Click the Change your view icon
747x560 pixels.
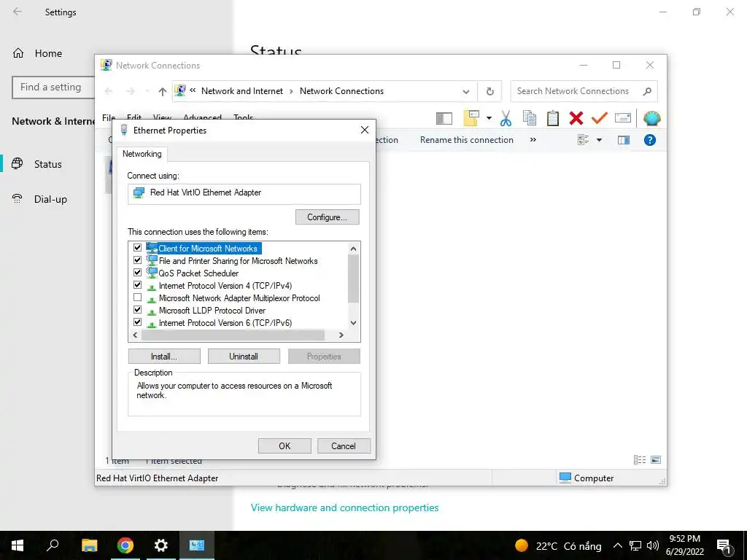click(x=584, y=140)
